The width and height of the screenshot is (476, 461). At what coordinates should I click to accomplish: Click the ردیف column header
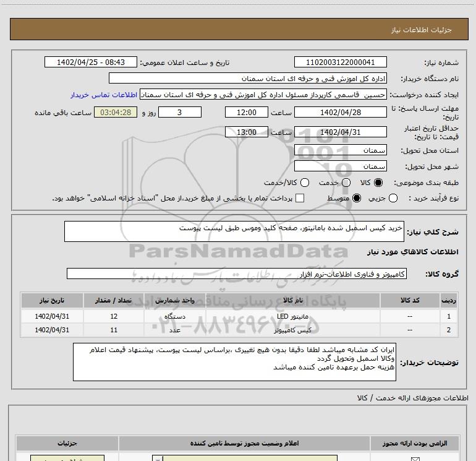click(x=449, y=300)
